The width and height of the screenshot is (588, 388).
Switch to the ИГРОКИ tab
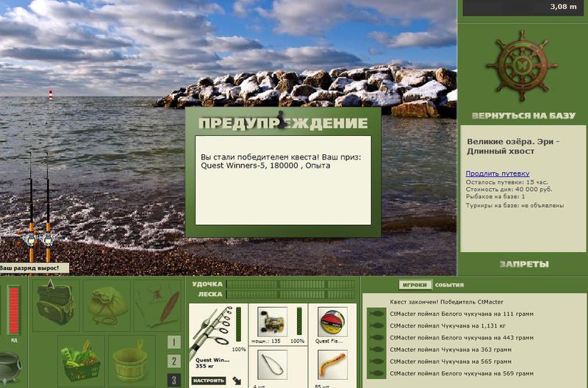coord(415,285)
